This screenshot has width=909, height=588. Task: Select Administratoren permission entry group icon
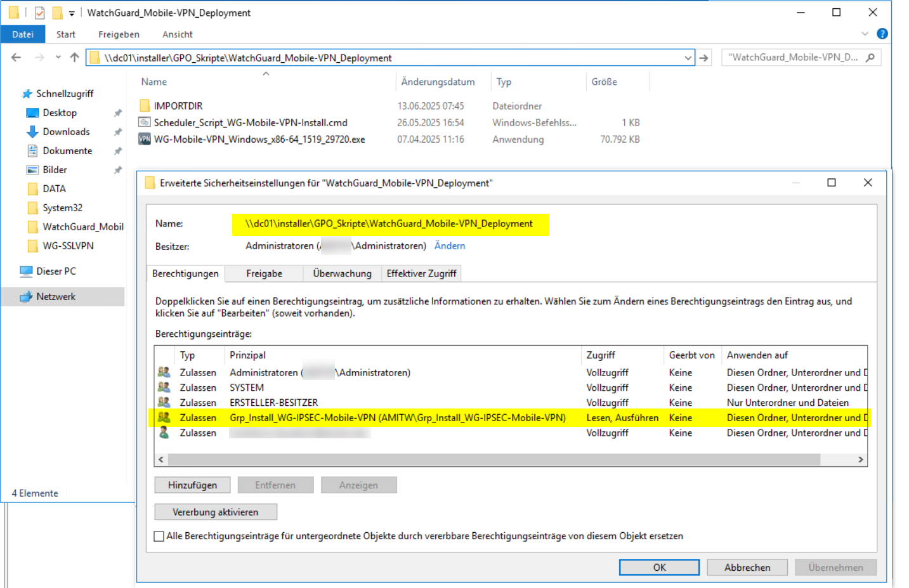(164, 372)
